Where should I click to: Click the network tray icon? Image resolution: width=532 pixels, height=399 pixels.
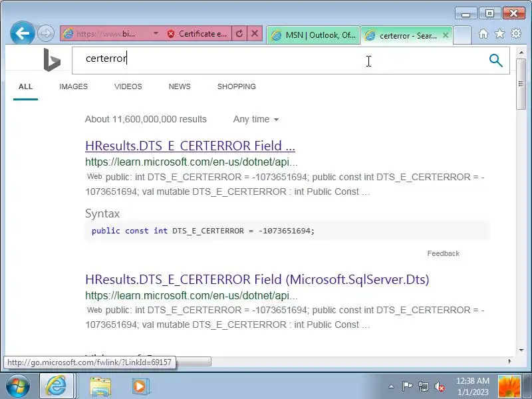pos(423,386)
